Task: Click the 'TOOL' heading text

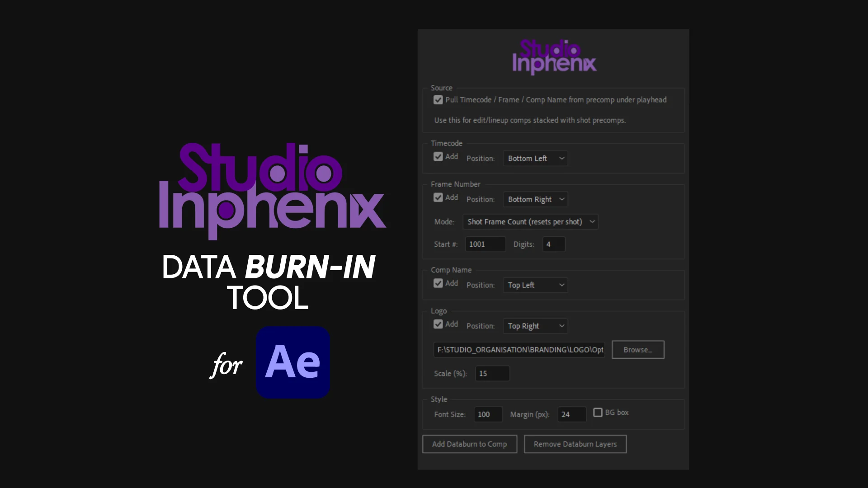Action: coord(268,298)
